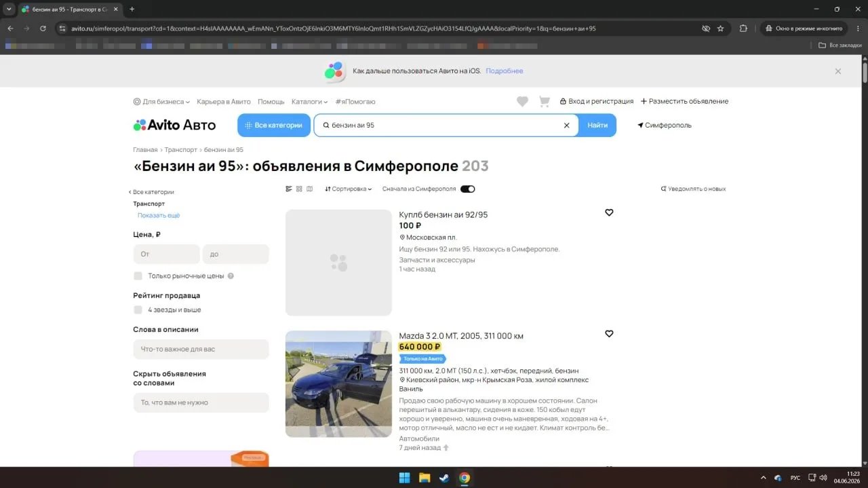Image resolution: width=868 pixels, height=488 pixels.
Task: Open Mazda 3 2.0 MT listing title
Action: pos(461,336)
